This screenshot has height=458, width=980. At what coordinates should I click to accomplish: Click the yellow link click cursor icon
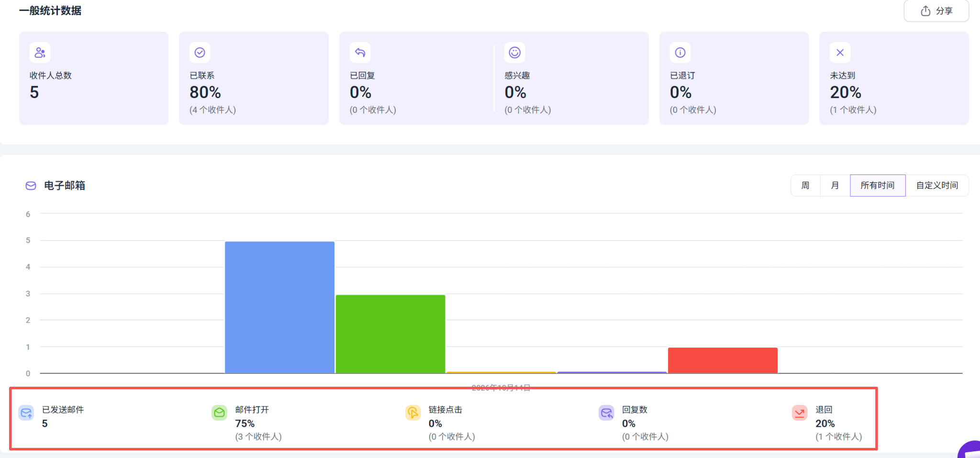click(413, 413)
